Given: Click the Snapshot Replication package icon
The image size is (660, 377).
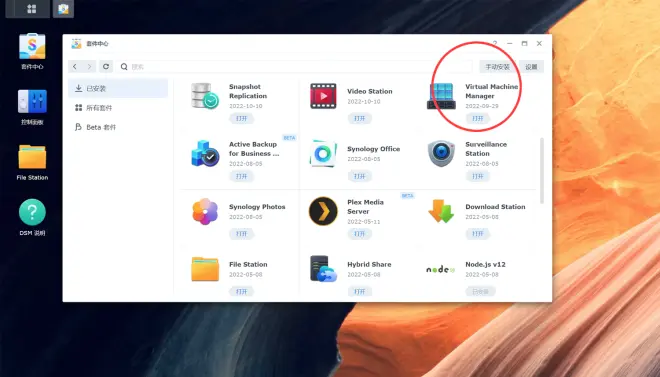Looking at the screenshot, I should point(205,96).
